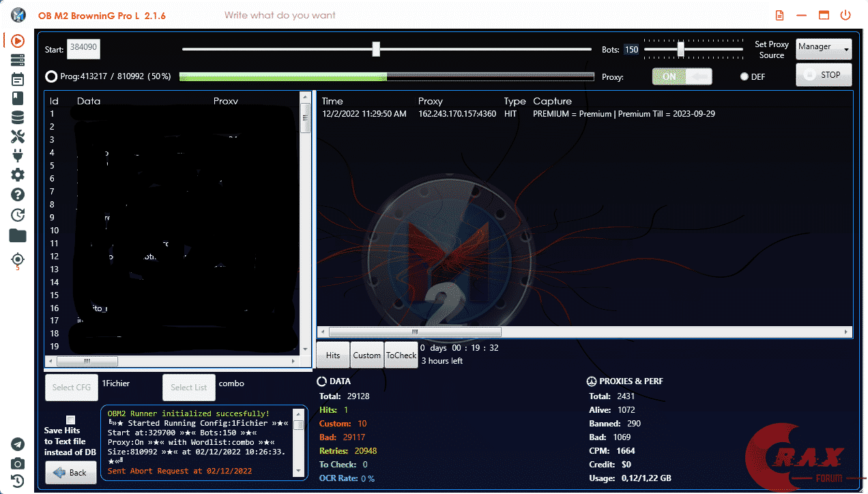This screenshot has width=868, height=494.
Task: Click the Type column header
Action: pyautogui.click(x=515, y=101)
